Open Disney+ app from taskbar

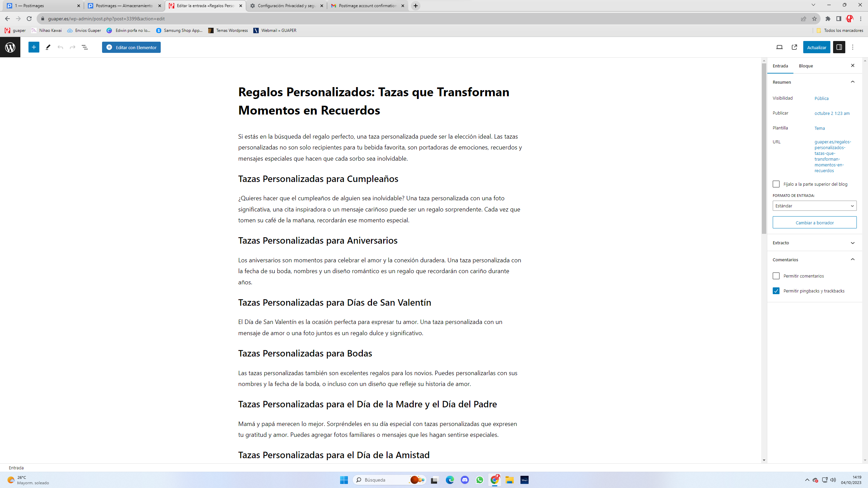(524, 480)
